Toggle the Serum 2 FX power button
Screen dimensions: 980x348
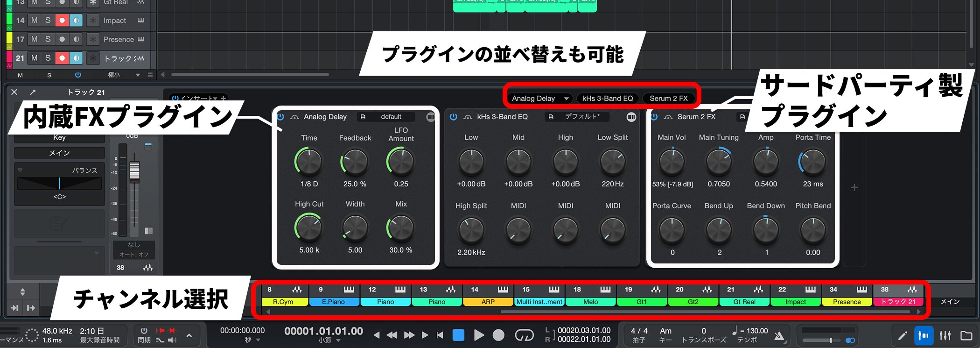tap(654, 117)
